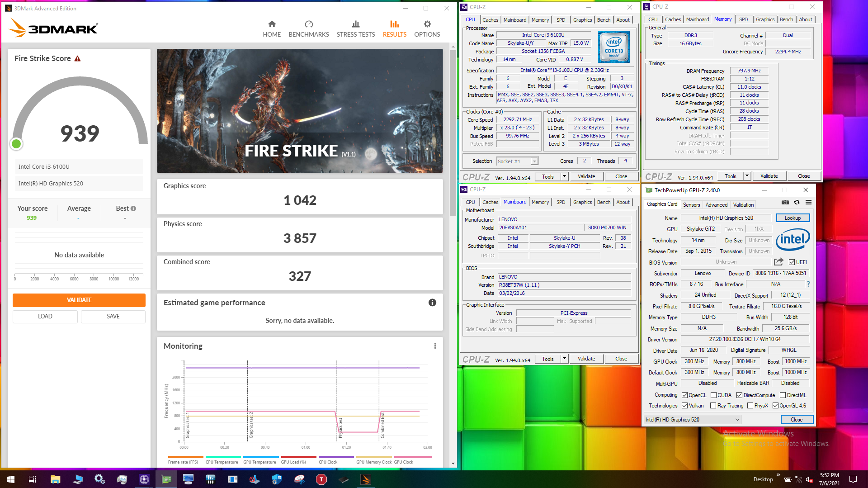Toggle the CUDA checkbox
868x488 pixels.
click(x=713, y=395)
